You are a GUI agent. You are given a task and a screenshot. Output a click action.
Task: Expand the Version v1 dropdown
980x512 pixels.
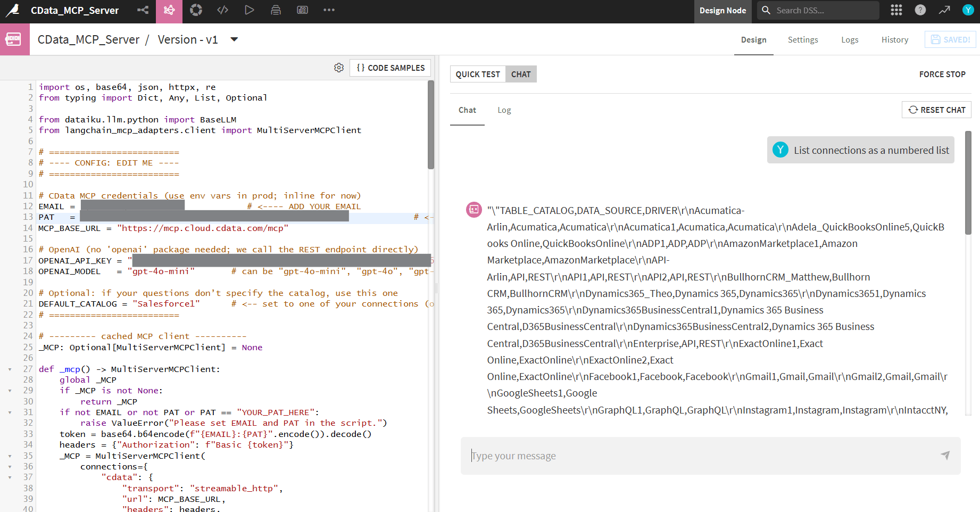(x=234, y=39)
